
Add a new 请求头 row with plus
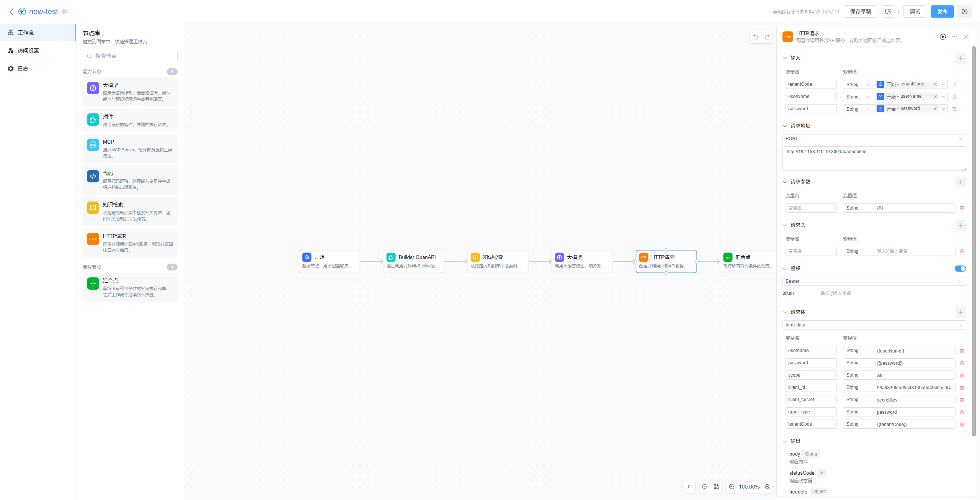[960, 225]
